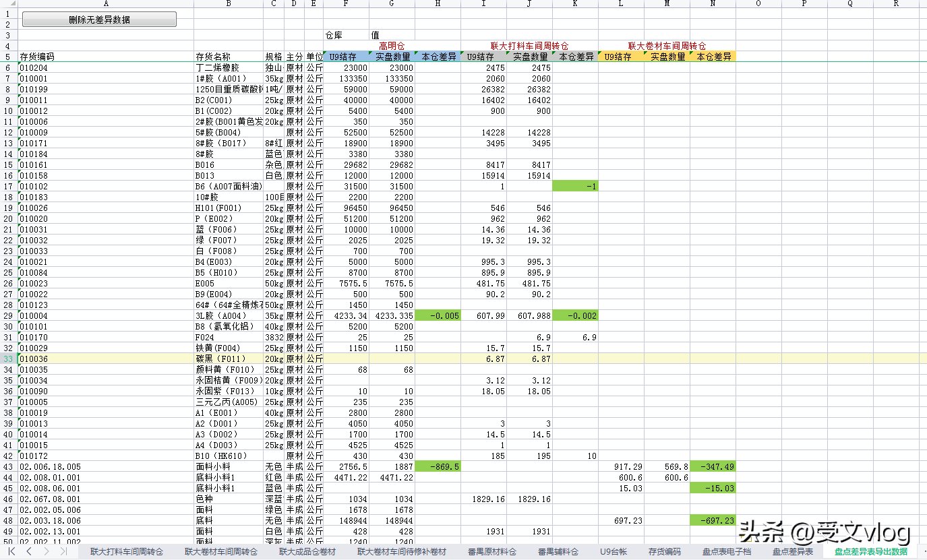The height and width of the screenshot is (560, 927).
Task: Click the -0.005 difference cell
Action: [438, 315]
